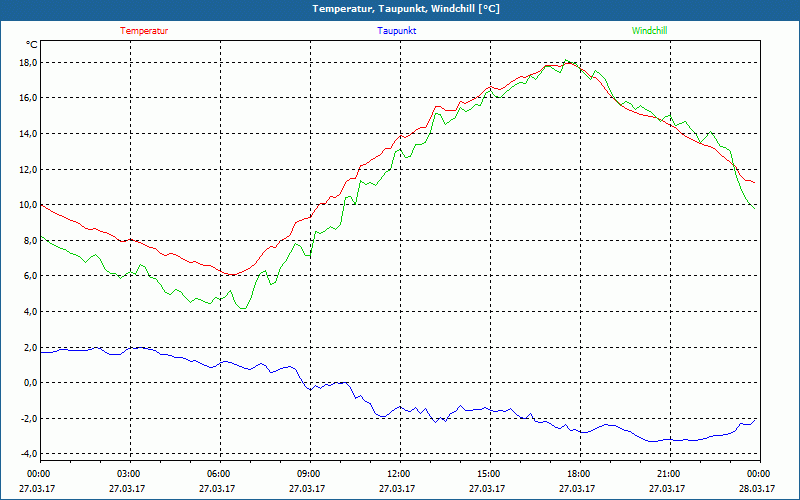Click the 15:00 time axis label

coord(488,474)
